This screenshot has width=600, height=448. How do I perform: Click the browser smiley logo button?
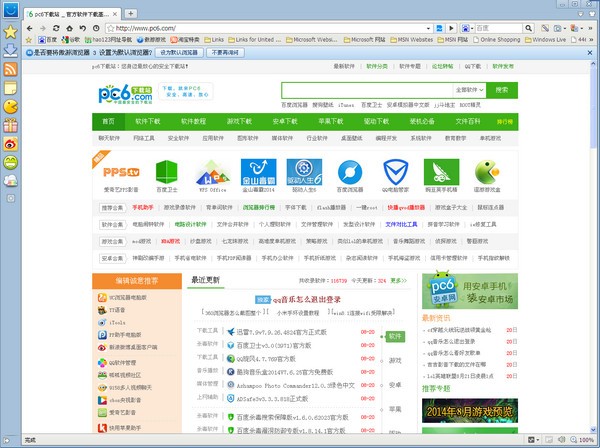[10, 10]
